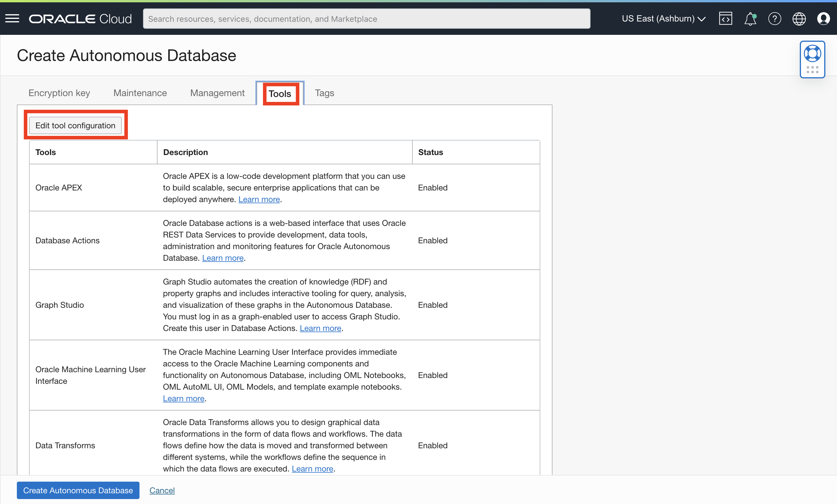Open the user profile menu
The image size is (837, 504).
[824, 19]
